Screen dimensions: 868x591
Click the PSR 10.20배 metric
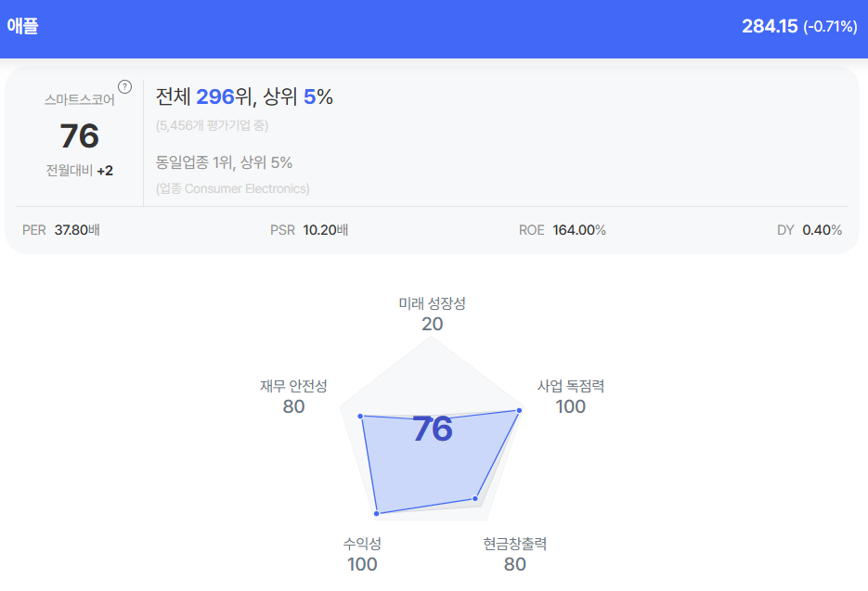pyautogui.click(x=309, y=230)
